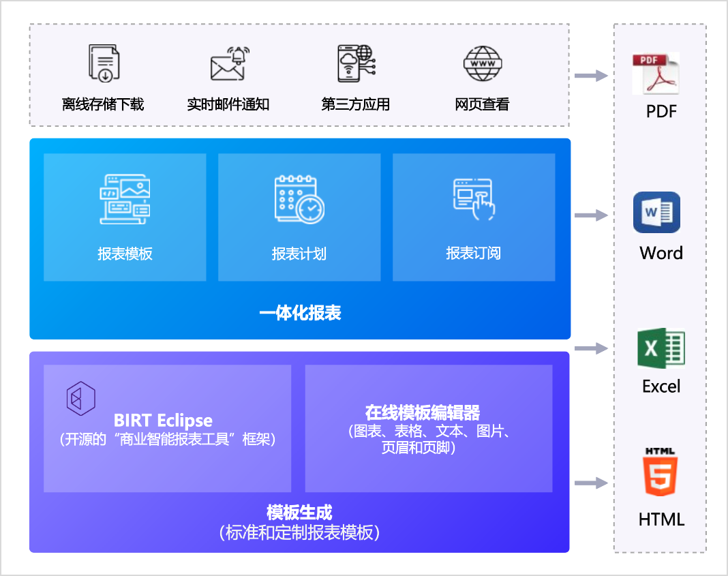Click the arrow pointing to HTML
The image size is (728, 576).
click(x=590, y=483)
